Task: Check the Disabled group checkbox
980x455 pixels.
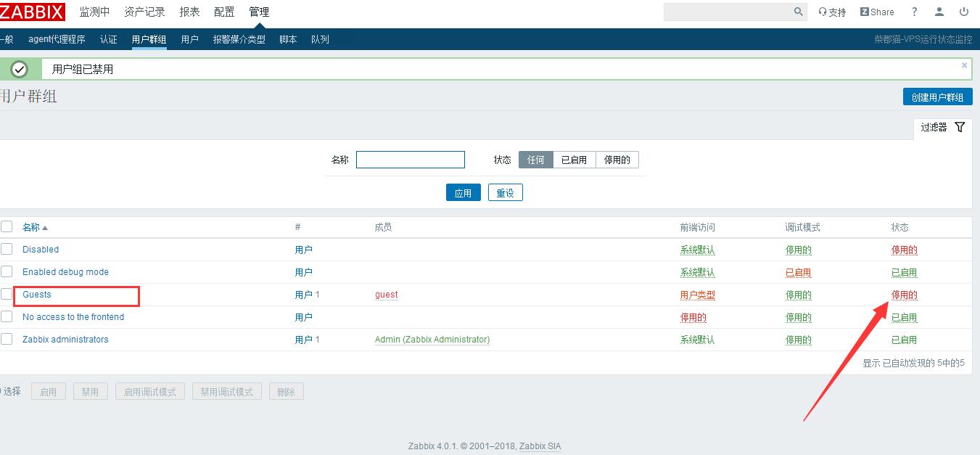Action: (7, 249)
